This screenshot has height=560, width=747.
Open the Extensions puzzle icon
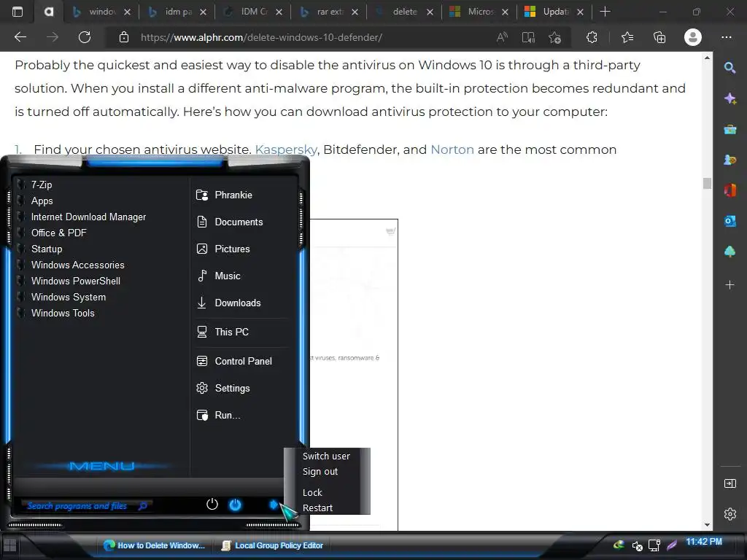coord(592,37)
